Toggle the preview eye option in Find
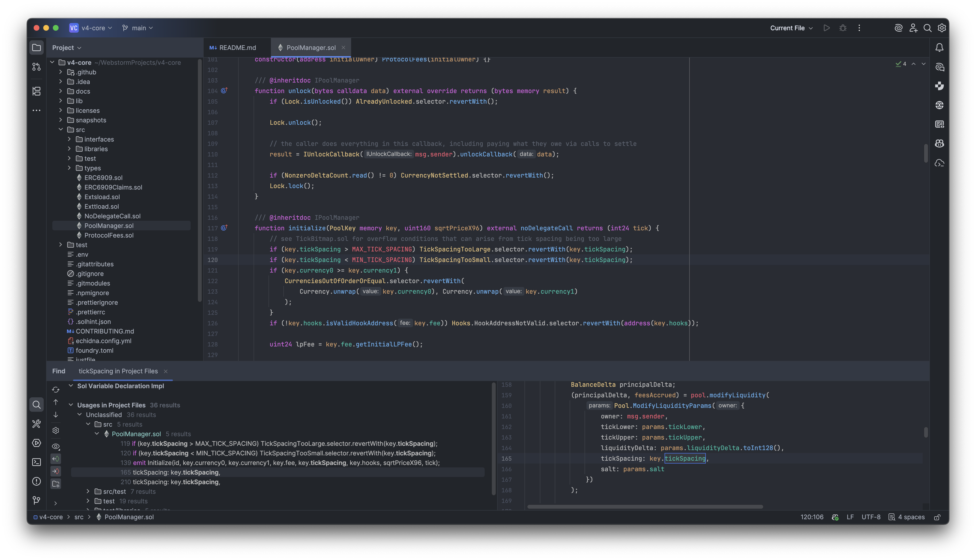This screenshot has width=976, height=560. tap(56, 446)
